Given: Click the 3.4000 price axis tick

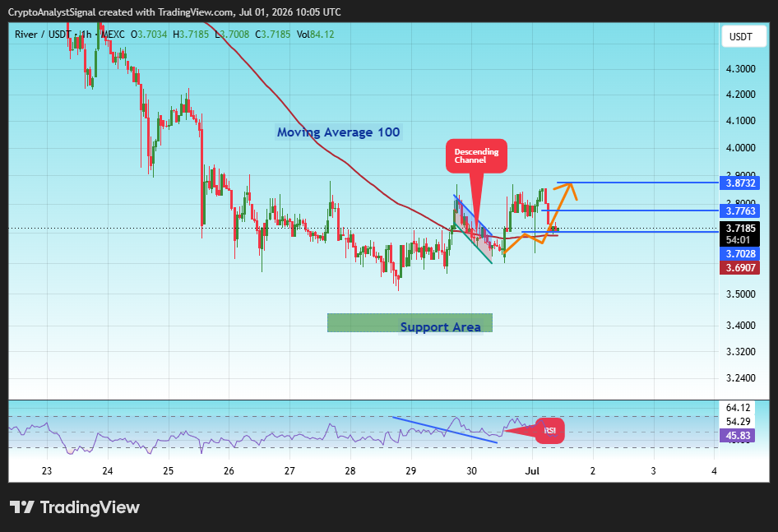Looking at the screenshot, I should [x=740, y=326].
